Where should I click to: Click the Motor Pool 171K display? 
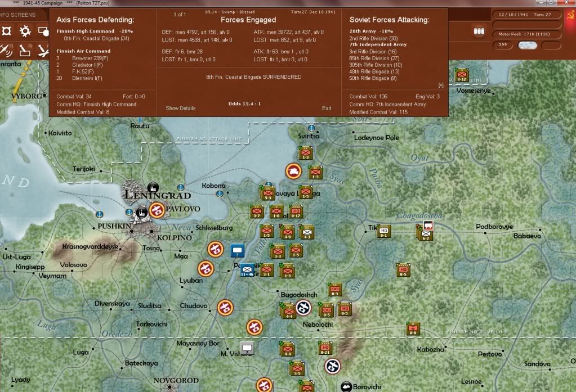click(524, 34)
